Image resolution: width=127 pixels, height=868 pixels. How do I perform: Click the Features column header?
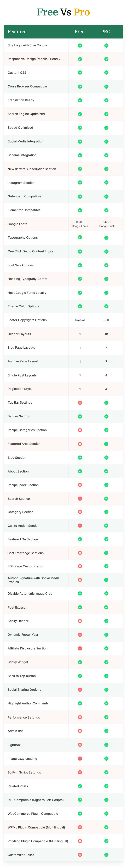pos(17,32)
